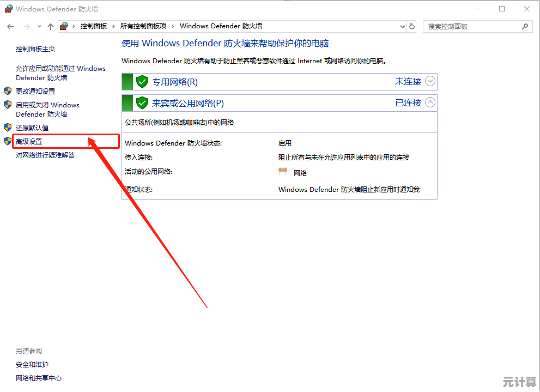Open 控制面板主页 link
The height and width of the screenshot is (392, 540).
tap(35, 49)
